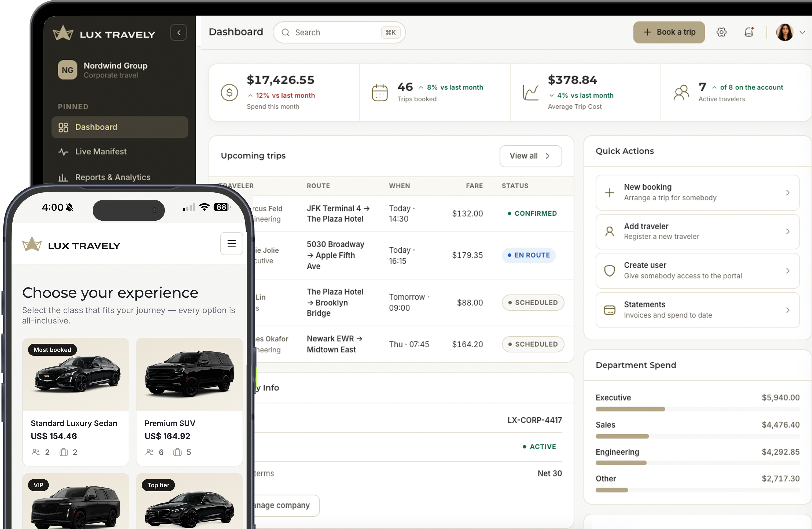Viewport: 812px width, 529px height.
Task: Select the Nordwind Group NG badge
Action: [67, 70]
